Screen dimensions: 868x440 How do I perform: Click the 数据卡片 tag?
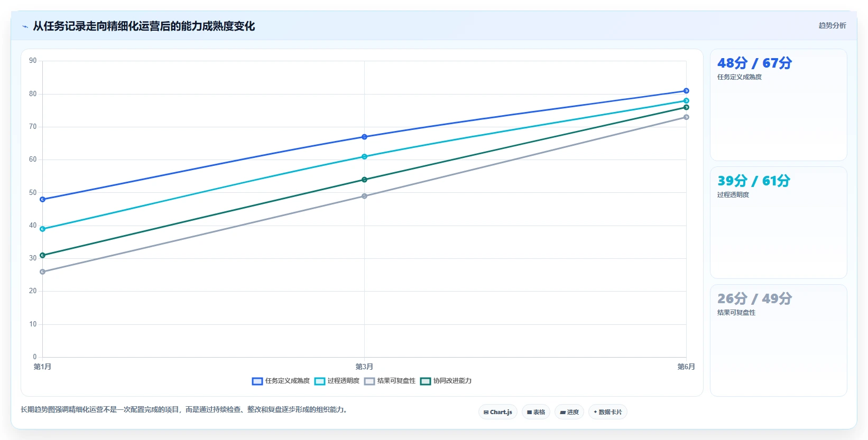[608, 412]
